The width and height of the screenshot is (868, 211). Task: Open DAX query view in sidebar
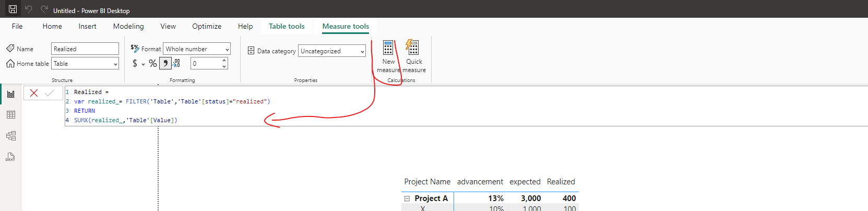(10, 157)
